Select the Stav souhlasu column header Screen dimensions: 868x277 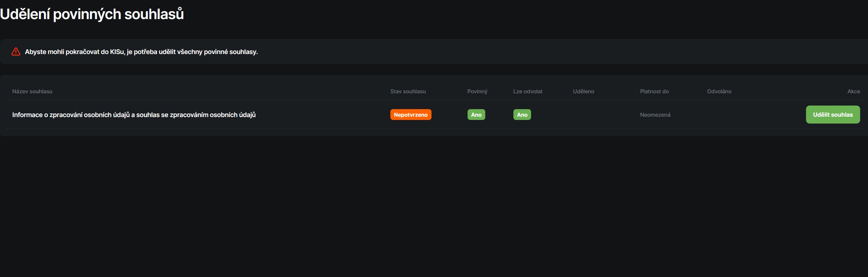408,91
